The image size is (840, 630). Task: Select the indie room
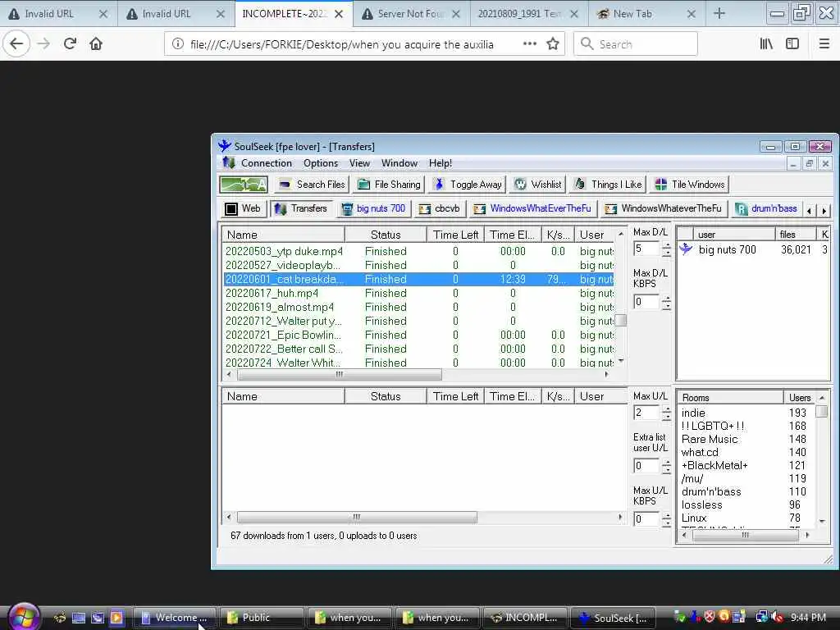pos(692,413)
